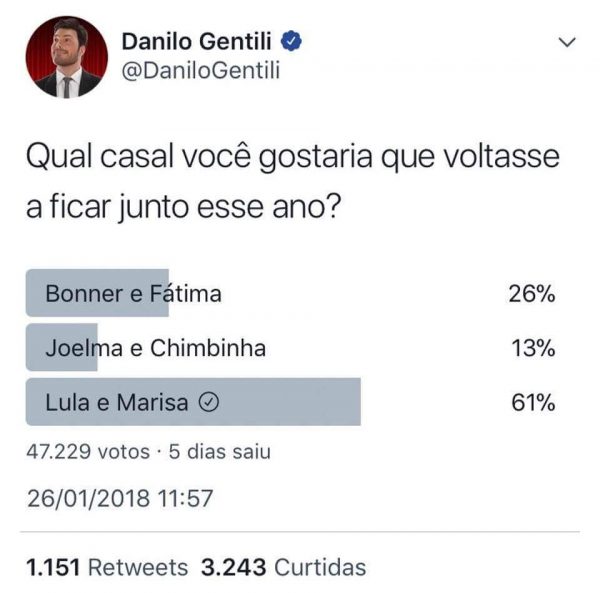View the 3.243 Curtidas list
This screenshot has height=593, width=600.
pyautogui.click(x=282, y=567)
